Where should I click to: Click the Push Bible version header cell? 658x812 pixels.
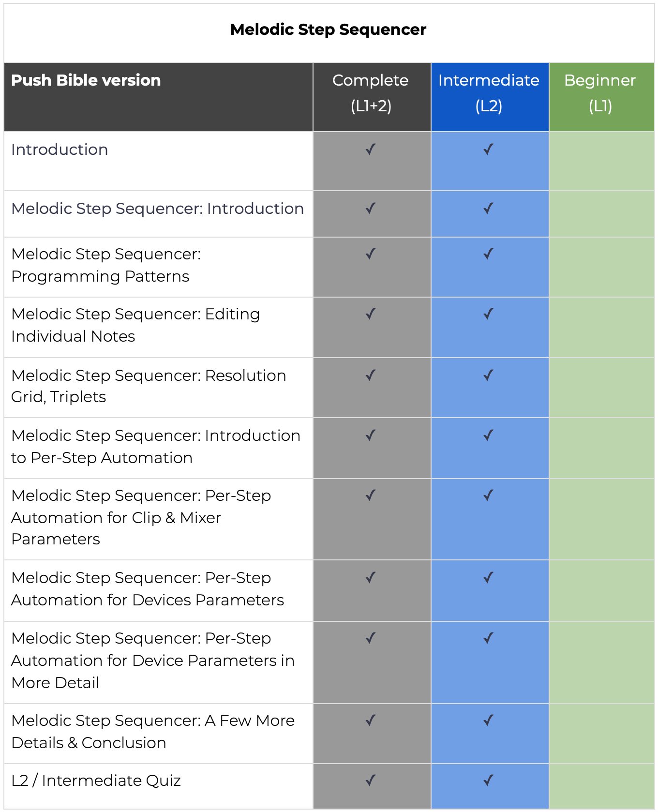click(x=86, y=80)
